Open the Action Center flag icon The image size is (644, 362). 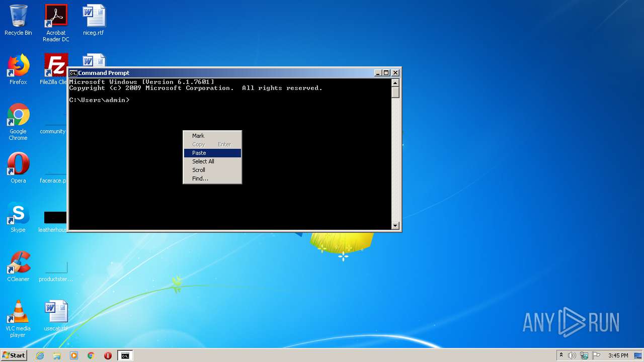596,355
